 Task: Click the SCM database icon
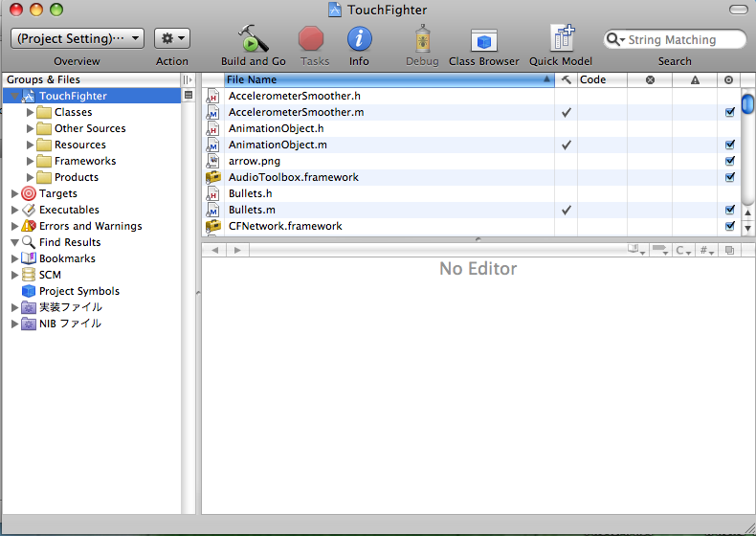coord(29,275)
